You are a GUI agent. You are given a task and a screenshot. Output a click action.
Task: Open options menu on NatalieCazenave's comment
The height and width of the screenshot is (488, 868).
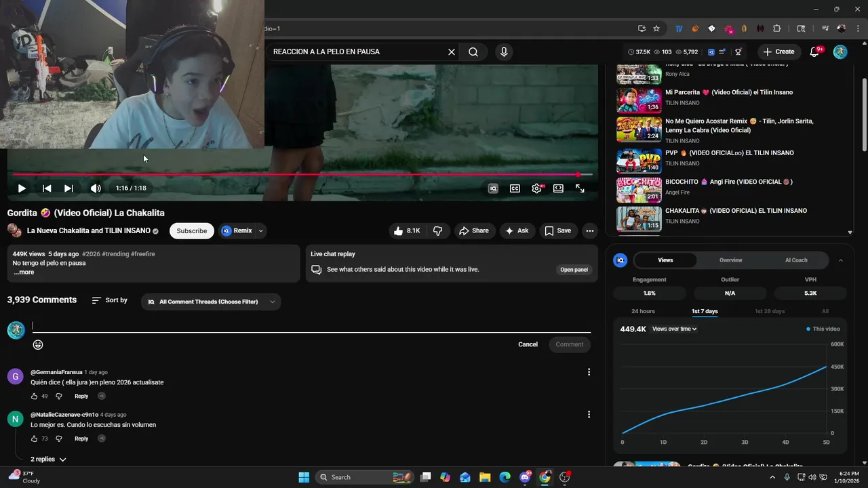(589, 415)
